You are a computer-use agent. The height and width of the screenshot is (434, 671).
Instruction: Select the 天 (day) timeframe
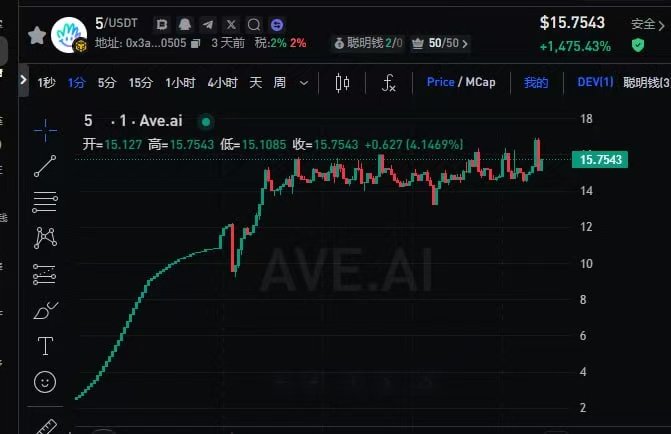255,82
